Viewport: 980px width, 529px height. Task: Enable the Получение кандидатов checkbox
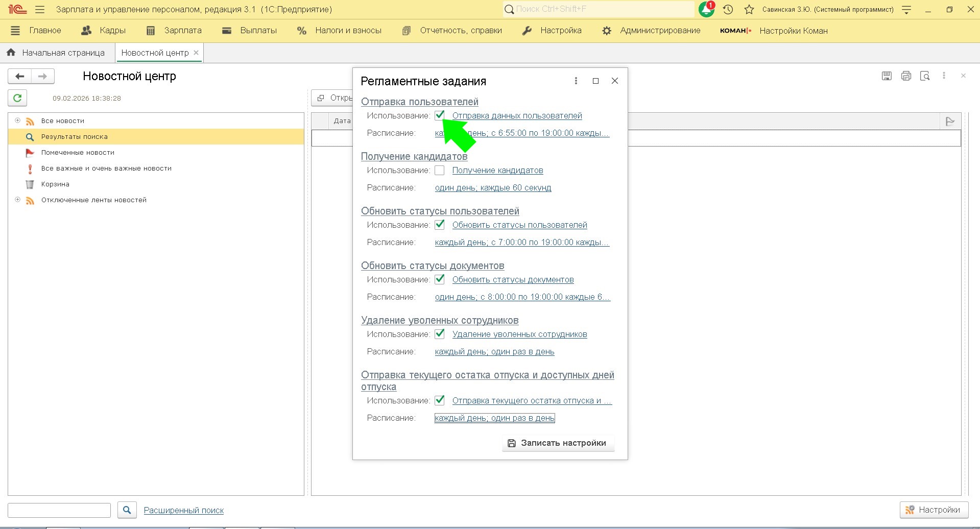[440, 171]
